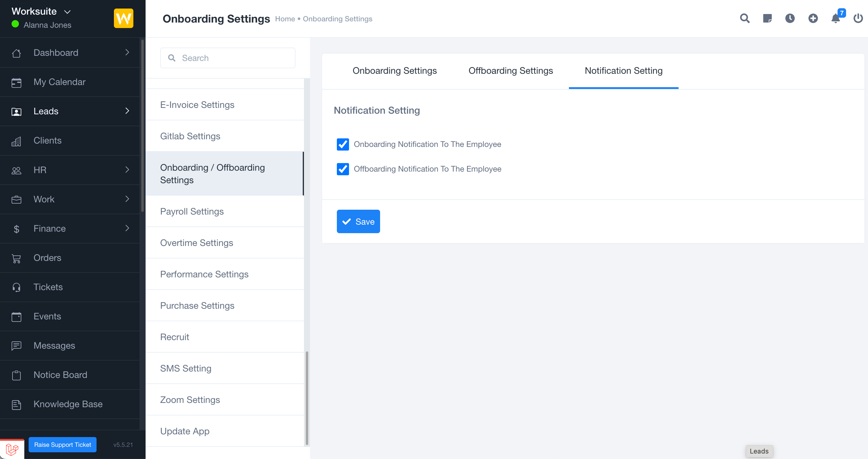Open sticky notes icon in header
The image size is (868, 459).
(767, 18)
